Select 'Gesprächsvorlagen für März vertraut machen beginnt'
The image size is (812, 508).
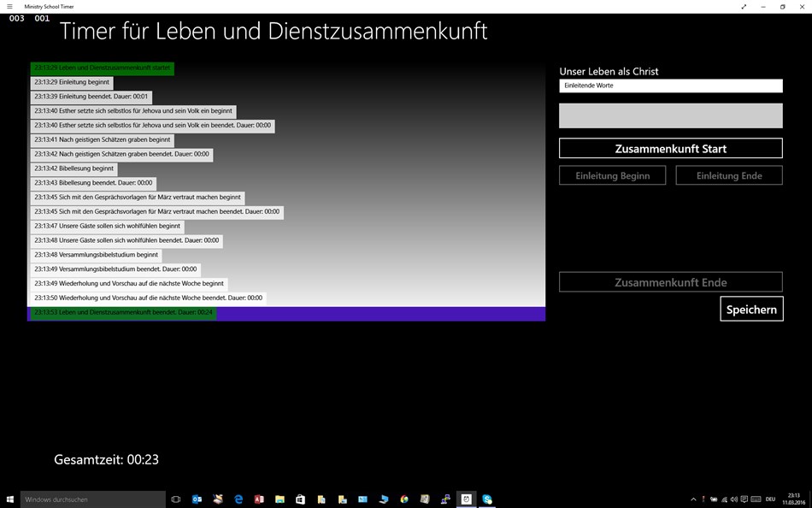tap(138, 198)
